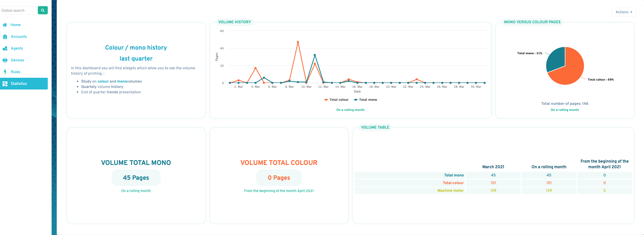Select the Statistics dashboard icon
The height and width of the screenshot is (235, 644).
[5, 84]
